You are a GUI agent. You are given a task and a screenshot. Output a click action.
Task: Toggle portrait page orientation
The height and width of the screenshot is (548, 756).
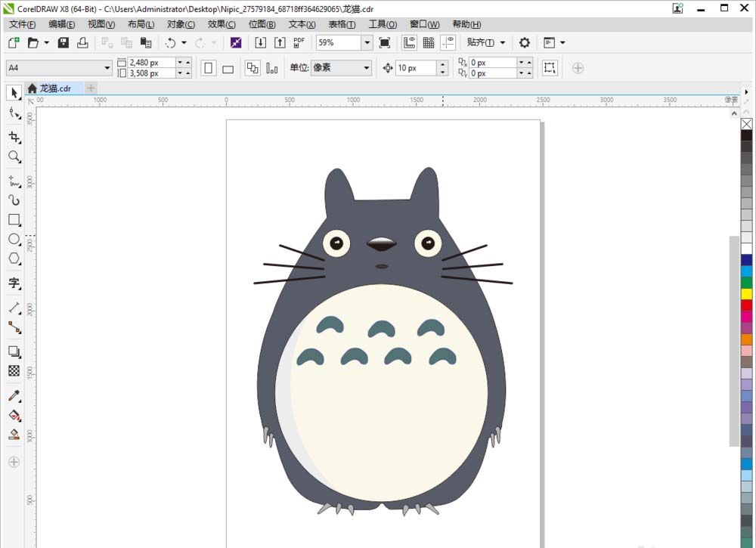[207, 68]
